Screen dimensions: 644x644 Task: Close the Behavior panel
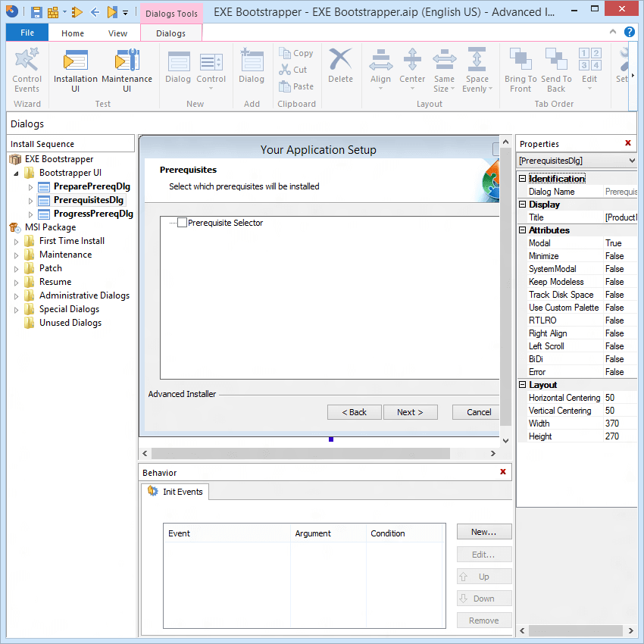(x=503, y=471)
